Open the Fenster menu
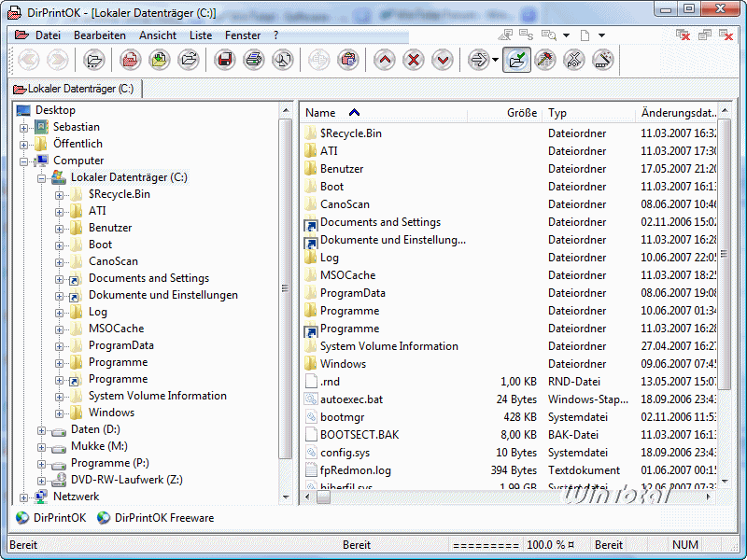 tap(243, 35)
